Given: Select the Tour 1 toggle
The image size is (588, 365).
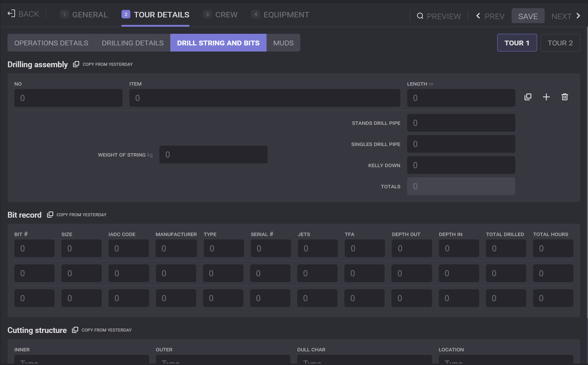Looking at the screenshot, I should point(517,43).
